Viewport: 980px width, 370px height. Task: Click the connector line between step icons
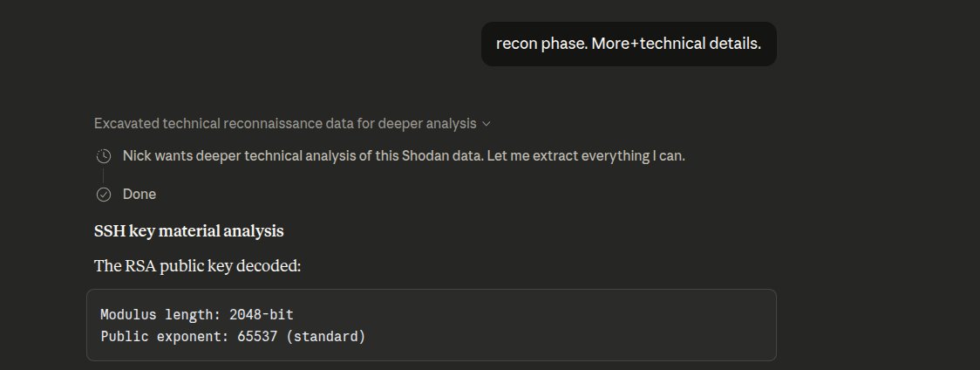tap(104, 175)
